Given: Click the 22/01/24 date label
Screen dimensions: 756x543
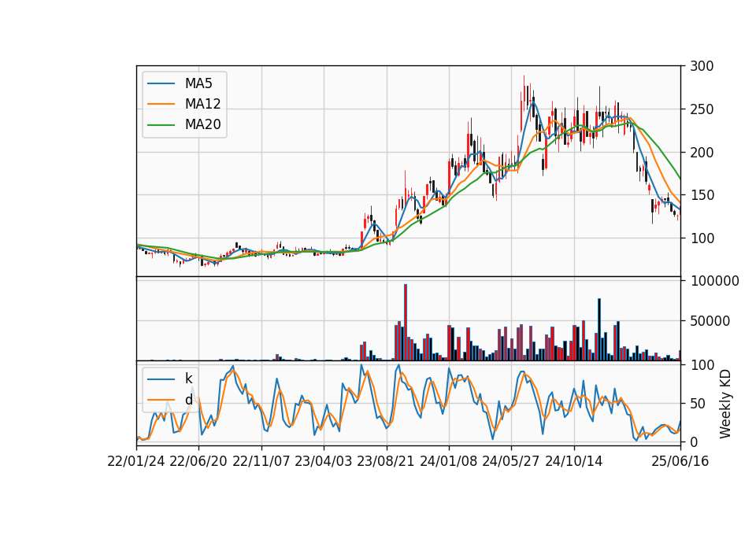Looking at the screenshot, I should (136, 461).
